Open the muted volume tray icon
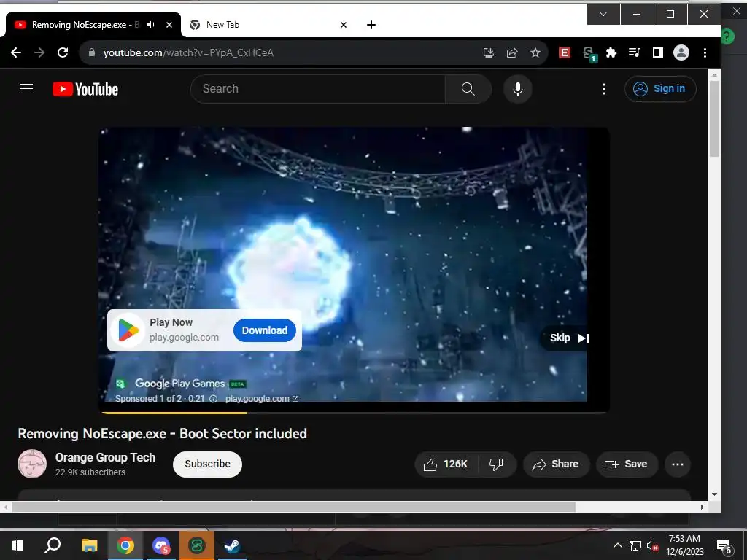 click(652, 545)
